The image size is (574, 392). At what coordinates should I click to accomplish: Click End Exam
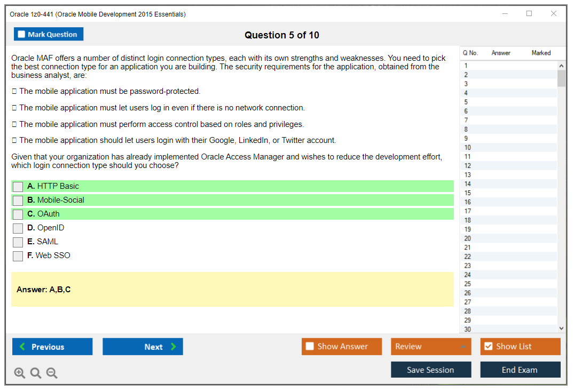520,369
